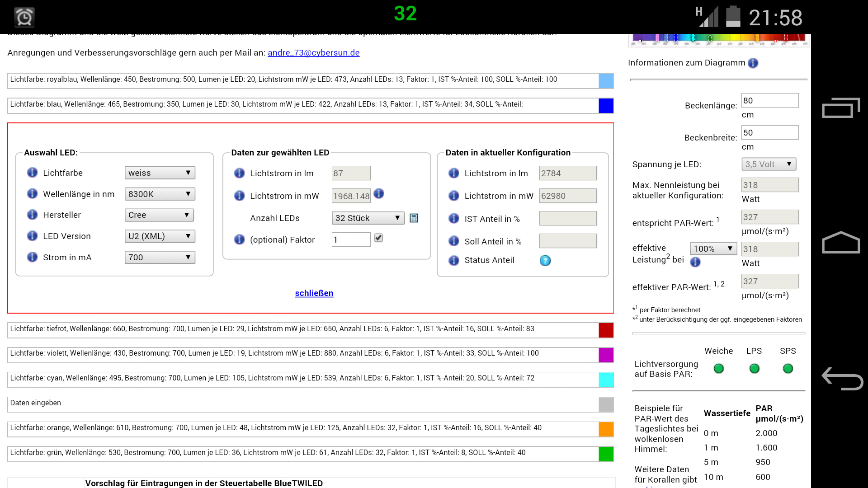Image resolution: width=868 pixels, height=488 pixels.
Task: Open the Strom in mA dropdown
Action: (x=160, y=258)
